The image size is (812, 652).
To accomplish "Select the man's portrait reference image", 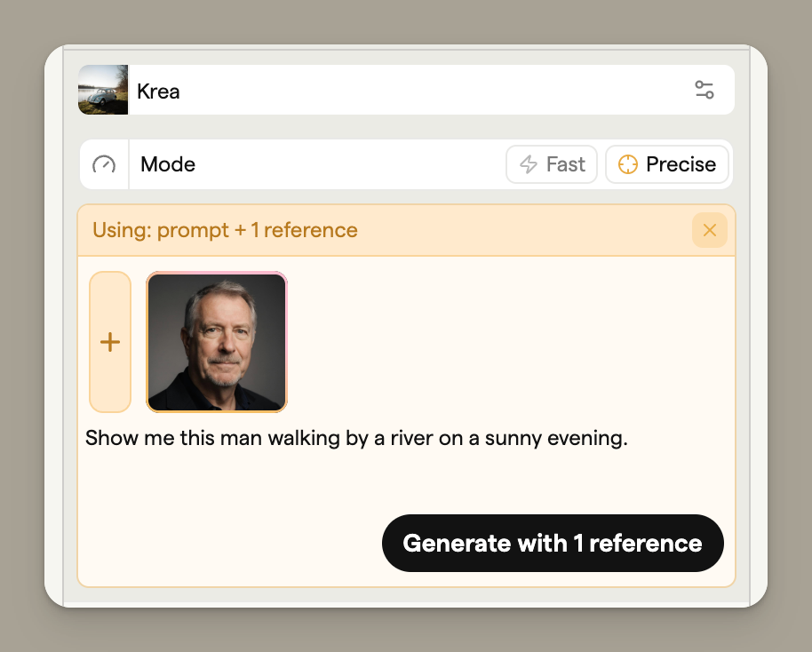I will tap(217, 342).
